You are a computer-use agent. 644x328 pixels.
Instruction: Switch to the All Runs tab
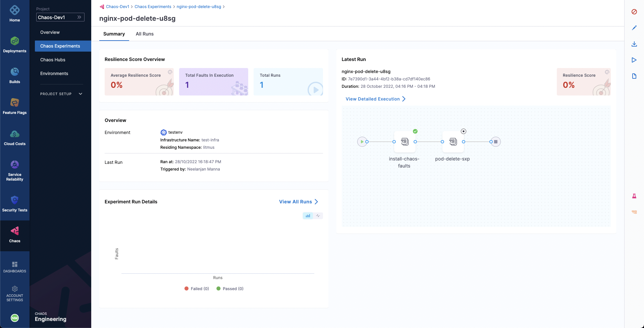coord(145,34)
